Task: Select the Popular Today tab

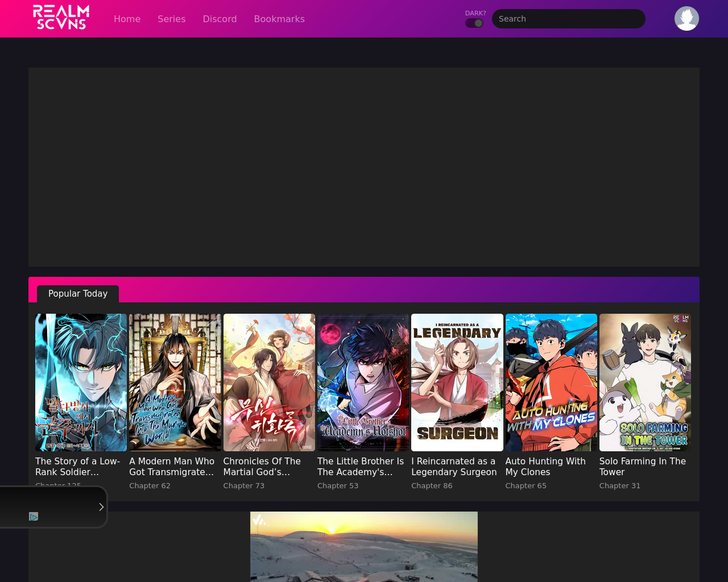Action: pyautogui.click(x=78, y=294)
